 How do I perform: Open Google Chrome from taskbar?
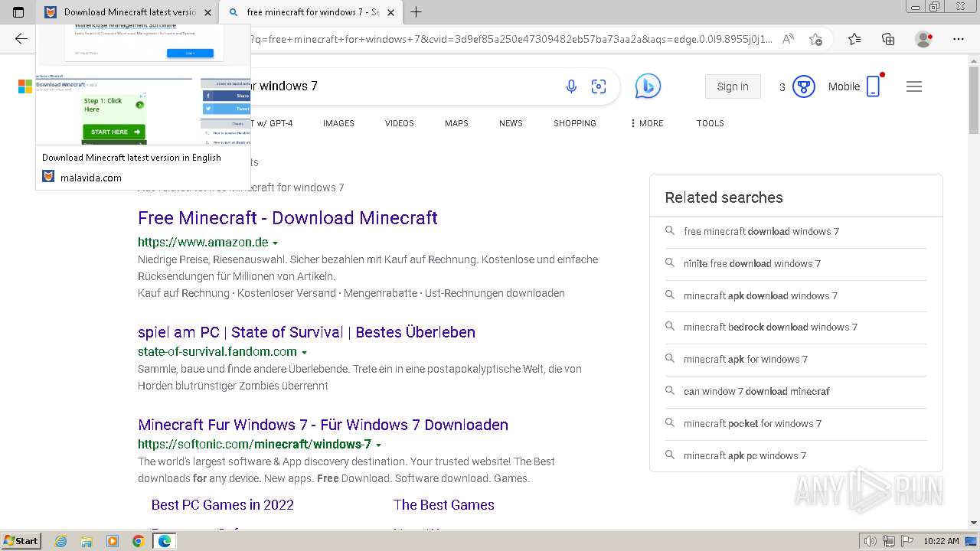pyautogui.click(x=139, y=541)
